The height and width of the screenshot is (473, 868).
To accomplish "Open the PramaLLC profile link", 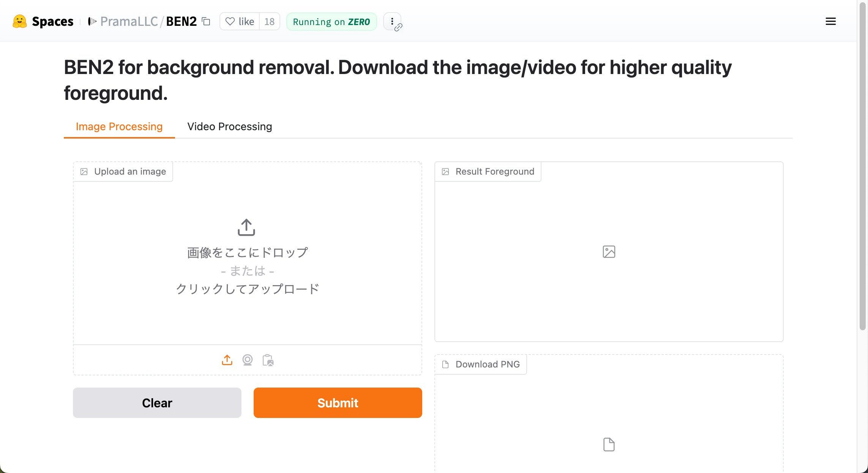I will [x=129, y=21].
